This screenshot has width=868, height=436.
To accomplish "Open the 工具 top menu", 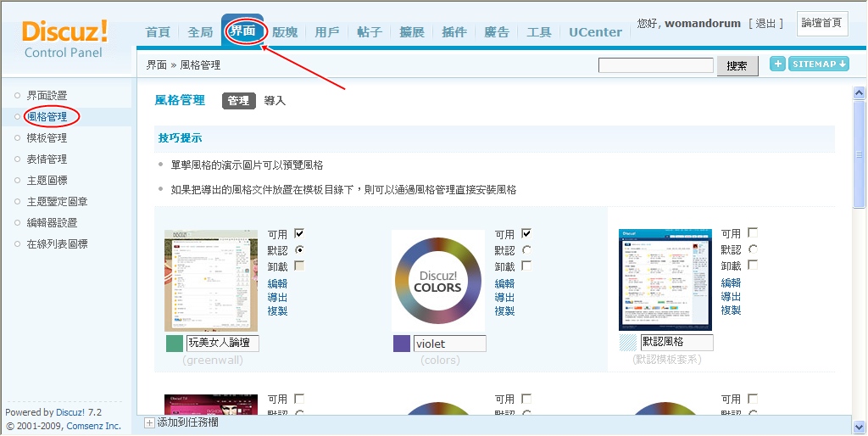I will [538, 32].
